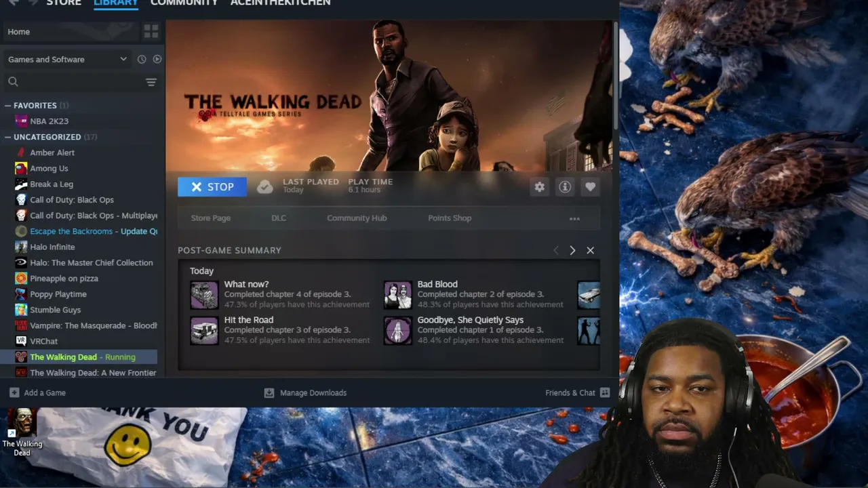Viewport: 868px width, 488px height.
Task: Click the 'What now?' achievement icon
Action: pyautogui.click(x=204, y=296)
